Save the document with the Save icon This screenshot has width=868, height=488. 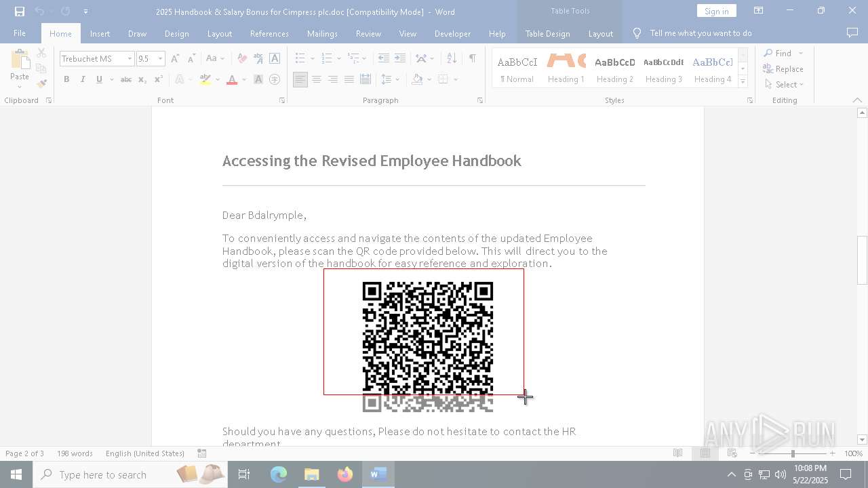tap(20, 12)
